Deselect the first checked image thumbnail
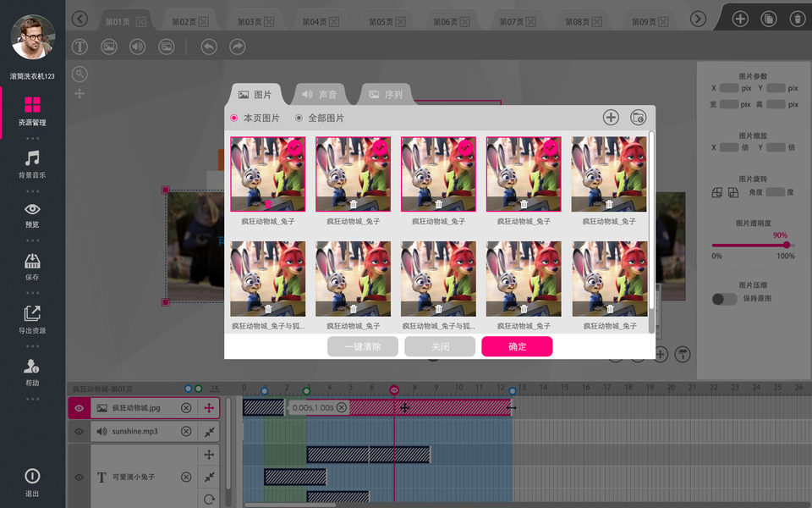 [268, 174]
